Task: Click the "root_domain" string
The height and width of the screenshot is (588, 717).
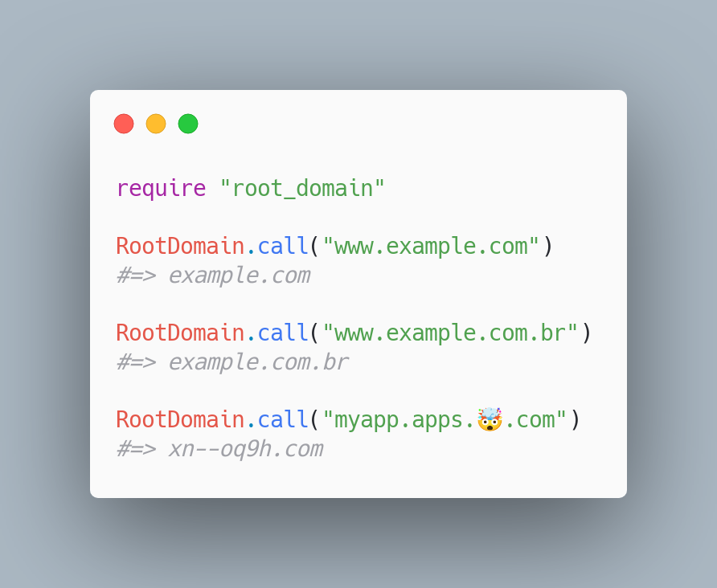Action: click(302, 189)
